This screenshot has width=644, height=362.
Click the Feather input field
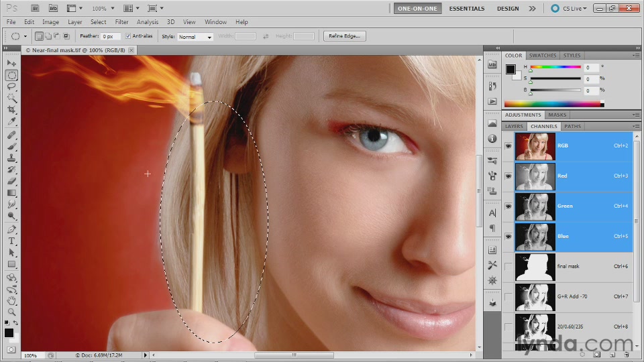tap(110, 36)
